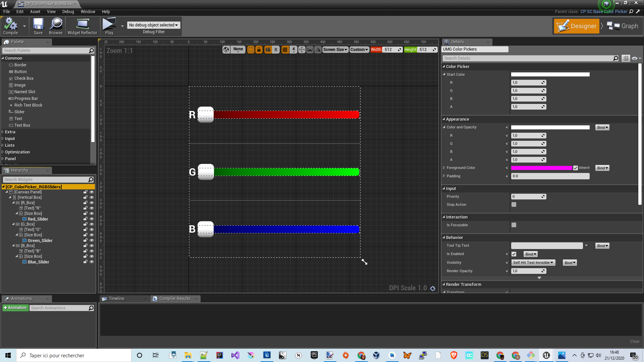Hide Red_Slider with its eye icon

(92, 219)
